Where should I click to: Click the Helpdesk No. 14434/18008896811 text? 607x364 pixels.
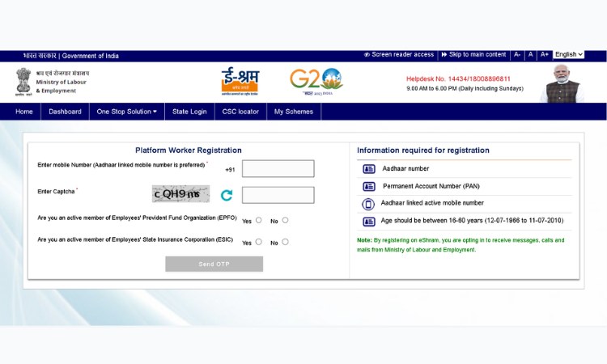(458, 79)
